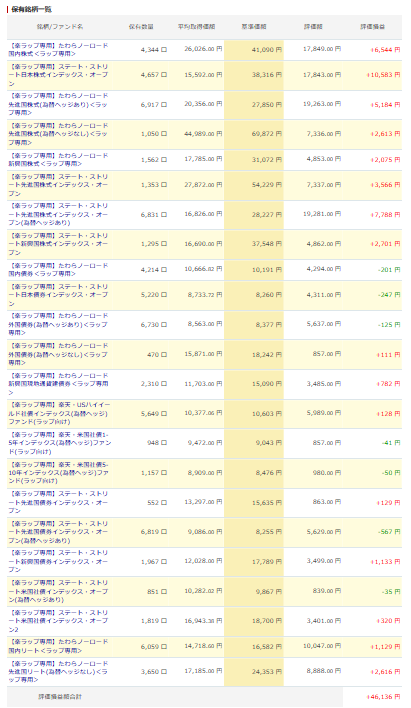
Task: Select the 1,157 口 quantity cell
Action: pyautogui.click(x=154, y=473)
